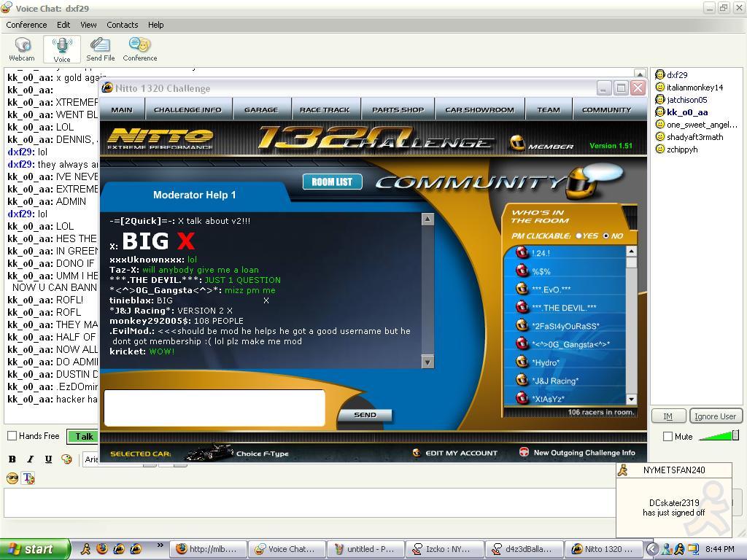Open the Edit menu
Screen dimensions: 747x560
[x=63, y=25]
